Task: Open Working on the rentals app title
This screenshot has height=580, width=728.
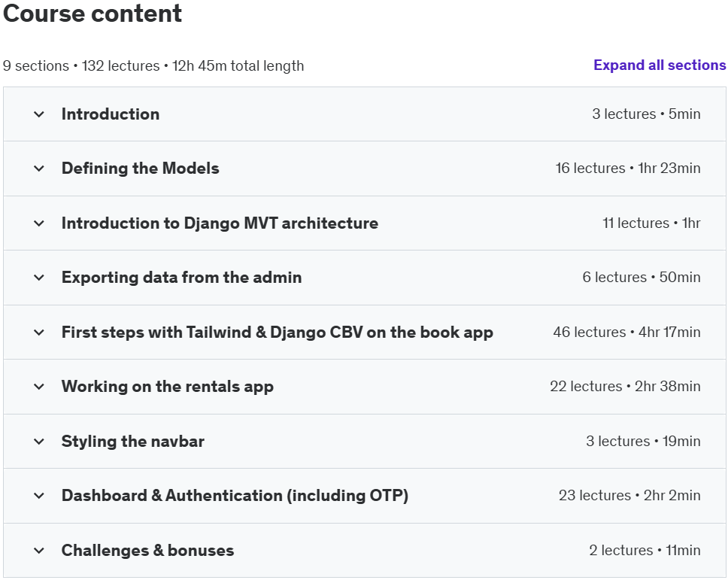Action: pyautogui.click(x=168, y=387)
